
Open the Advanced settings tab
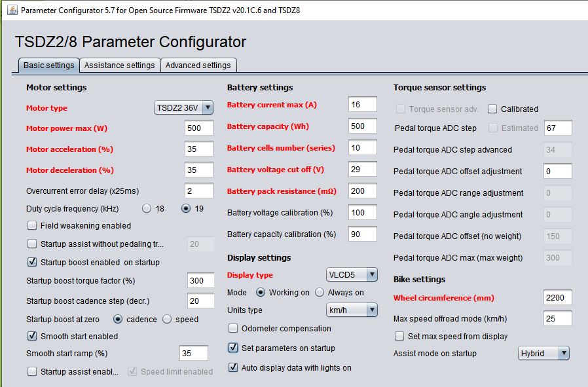click(198, 65)
